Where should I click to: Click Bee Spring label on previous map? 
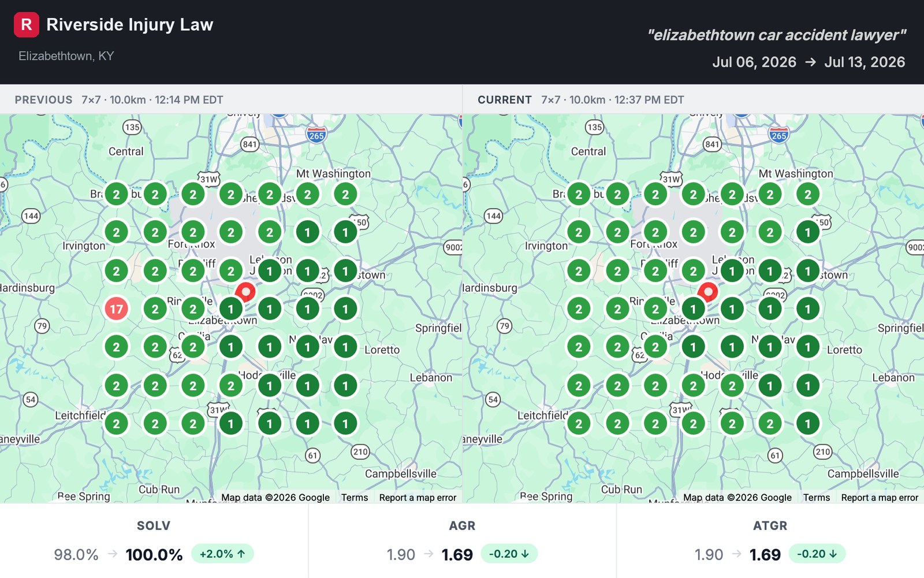84,497
